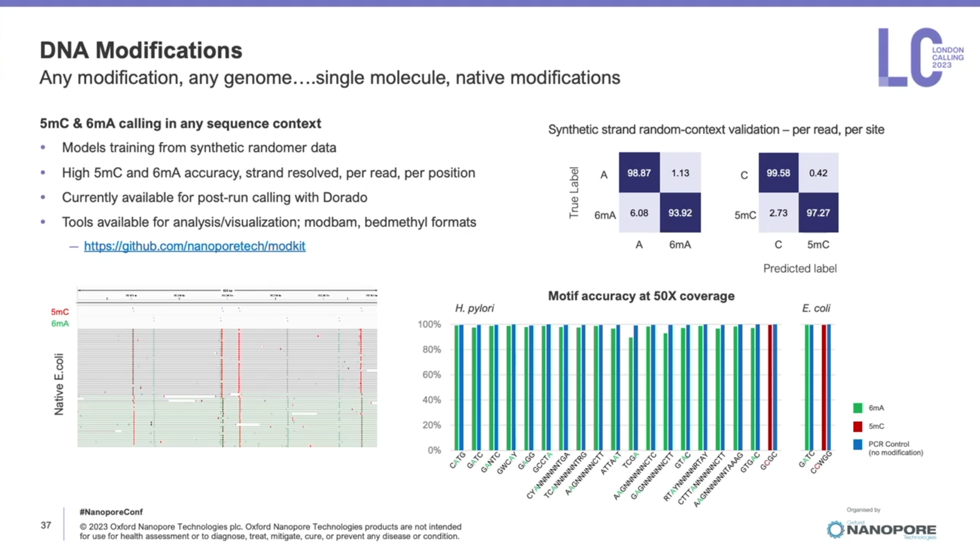Image resolution: width=980 pixels, height=552 pixels.
Task: Click the #NanoporeConf hashtag
Action: click(111, 512)
